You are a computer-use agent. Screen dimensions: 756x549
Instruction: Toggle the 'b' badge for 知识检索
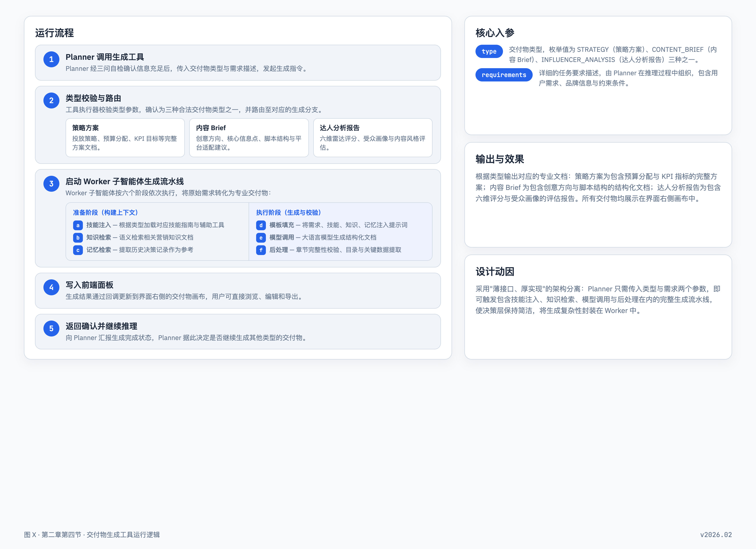pyautogui.click(x=78, y=238)
